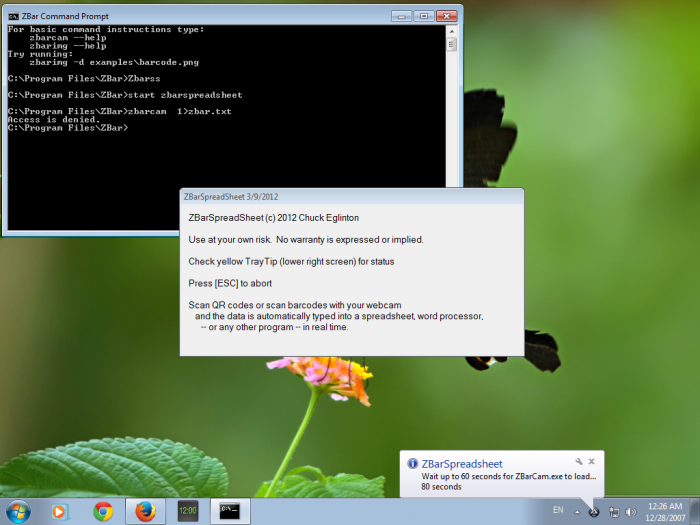This screenshot has height=525, width=700.
Task: Click 'Scan QR codes or scan barcodes' line
Action: (295, 305)
